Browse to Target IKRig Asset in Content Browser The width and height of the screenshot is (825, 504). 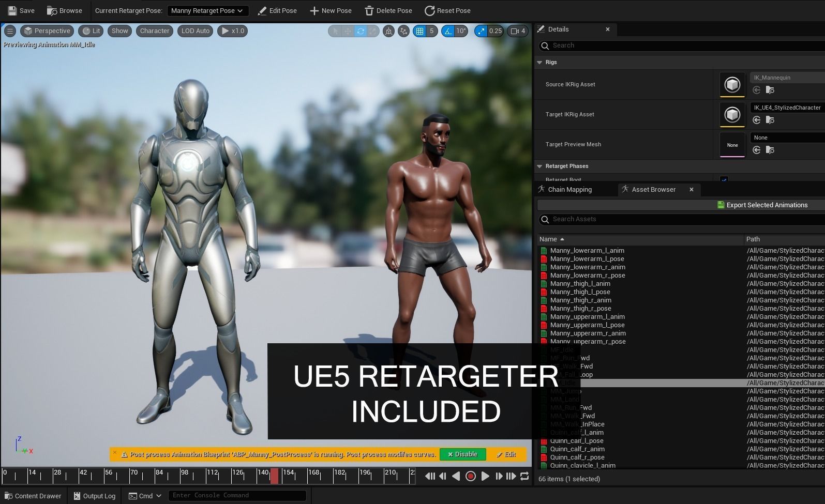tap(770, 120)
